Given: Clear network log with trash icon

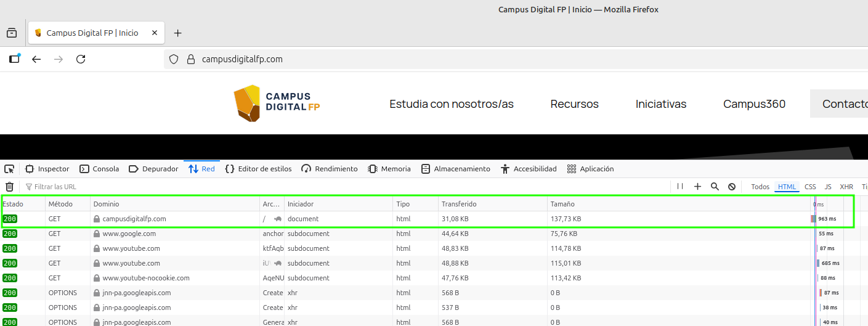Looking at the screenshot, I should pyautogui.click(x=9, y=187).
